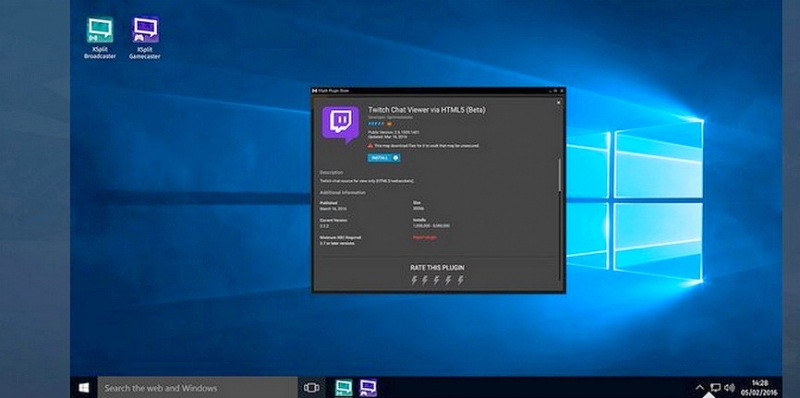Click the 'Description' section heading
Image resolution: width=800 pixels, height=398 pixels.
click(x=332, y=172)
